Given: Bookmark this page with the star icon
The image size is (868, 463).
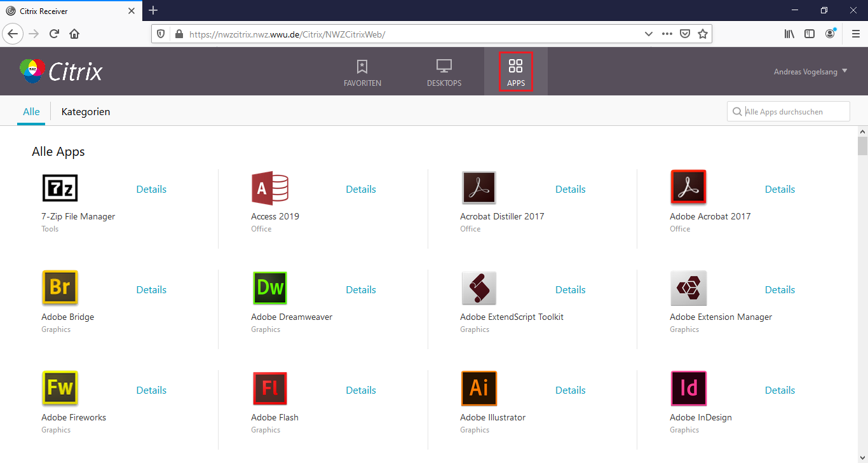Looking at the screenshot, I should coord(703,34).
